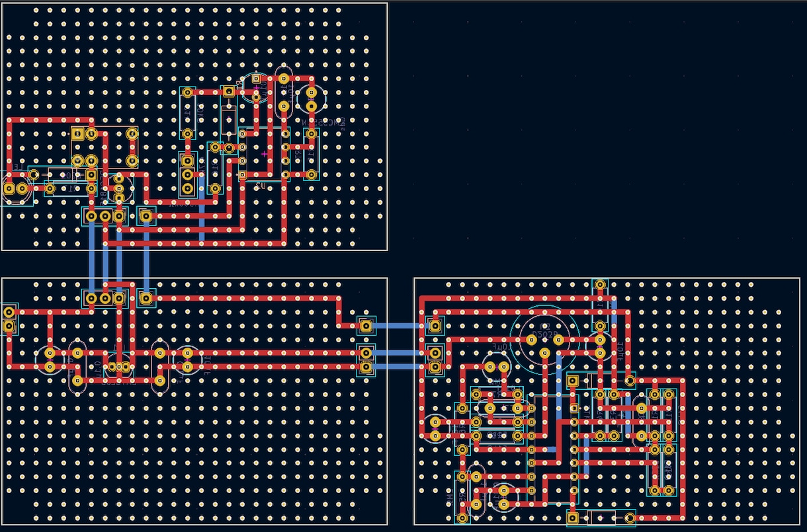Click the six-pad switch footprint on top-left board

click(105, 147)
